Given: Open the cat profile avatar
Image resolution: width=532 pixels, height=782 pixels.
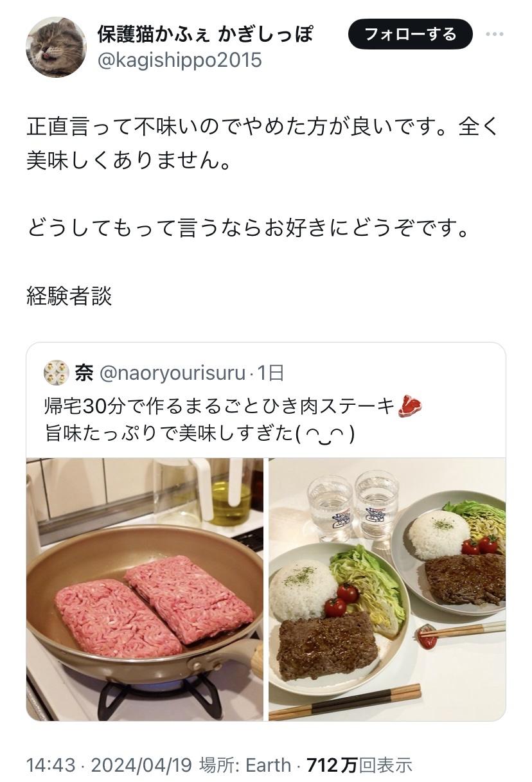Looking at the screenshot, I should click(x=56, y=47).
